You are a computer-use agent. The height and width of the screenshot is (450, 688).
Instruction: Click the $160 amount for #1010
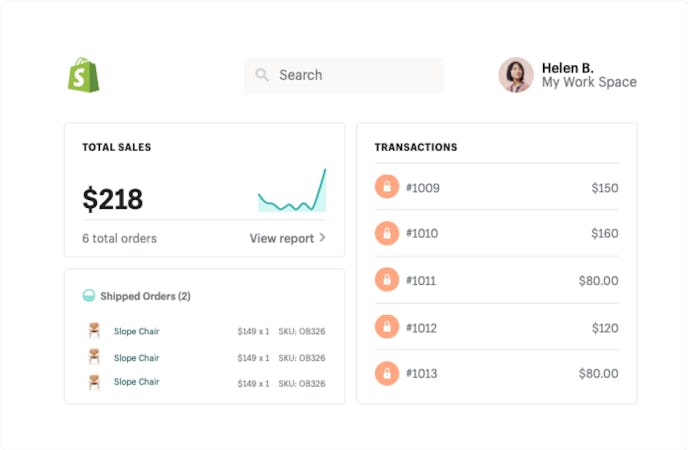point(605,233)
